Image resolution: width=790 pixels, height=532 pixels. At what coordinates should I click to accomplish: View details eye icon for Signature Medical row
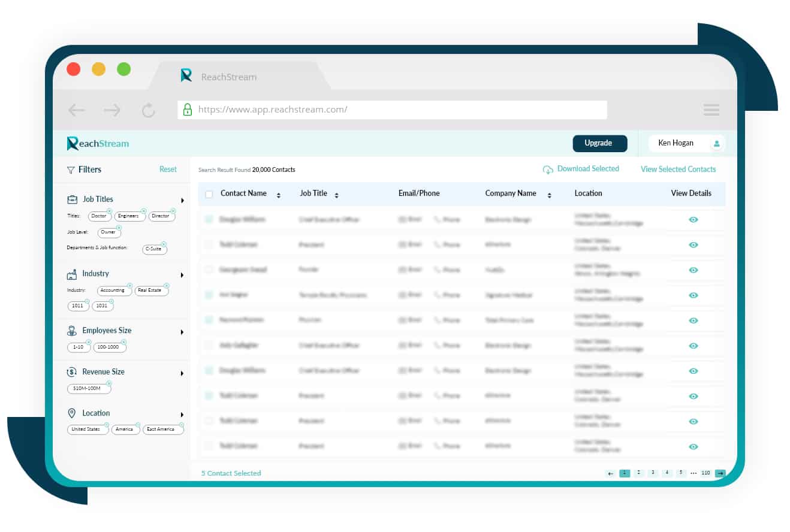tap(693, 295)
